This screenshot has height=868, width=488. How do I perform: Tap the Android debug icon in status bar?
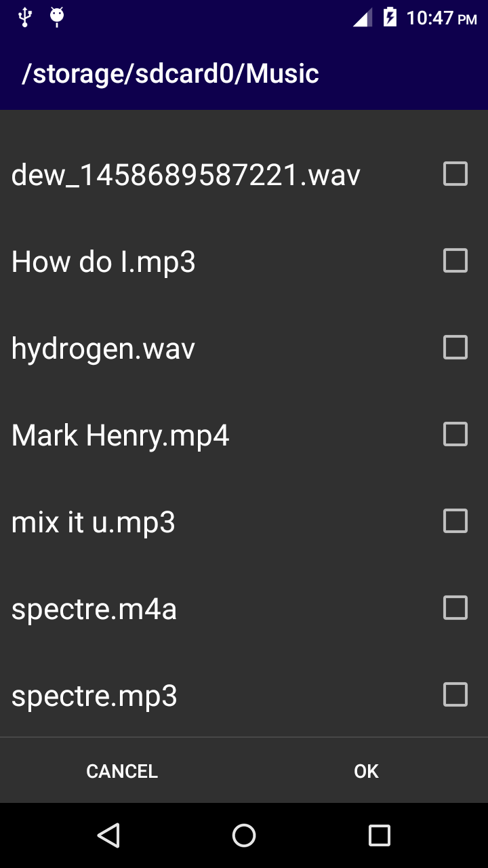tap(57, 17)
